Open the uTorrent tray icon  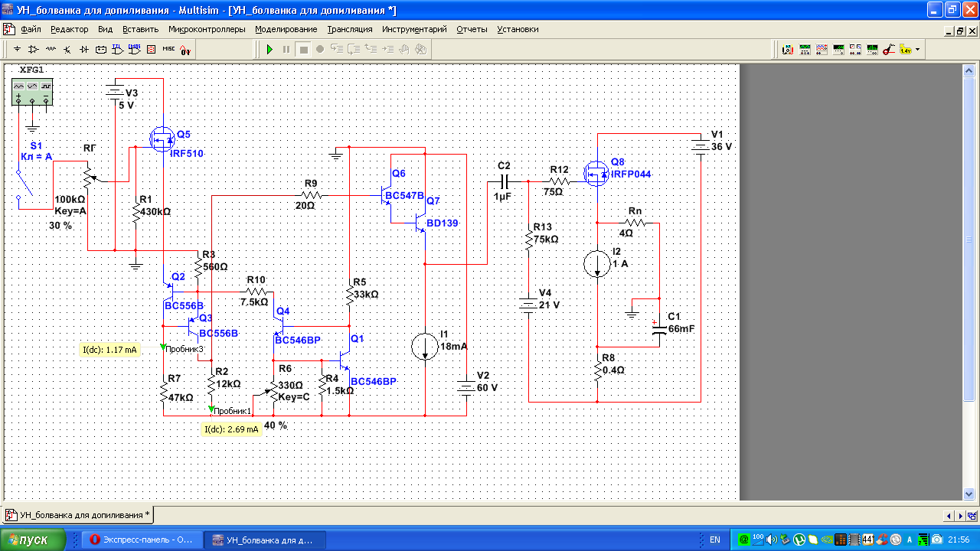coord(799,540)
